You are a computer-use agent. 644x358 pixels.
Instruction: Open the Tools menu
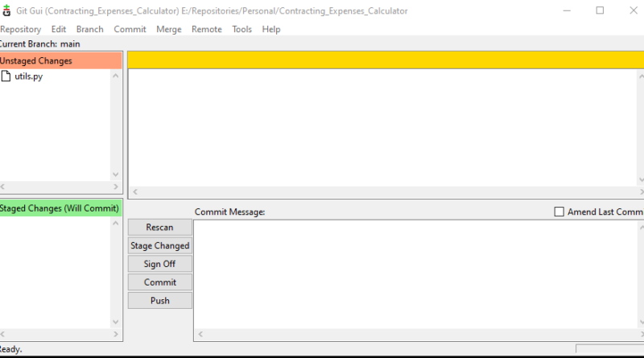(242, 29)
